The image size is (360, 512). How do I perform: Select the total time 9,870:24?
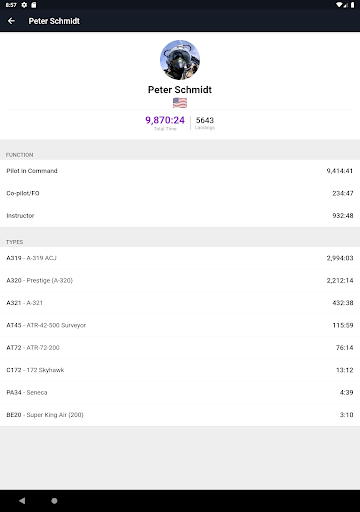[165, 120]
